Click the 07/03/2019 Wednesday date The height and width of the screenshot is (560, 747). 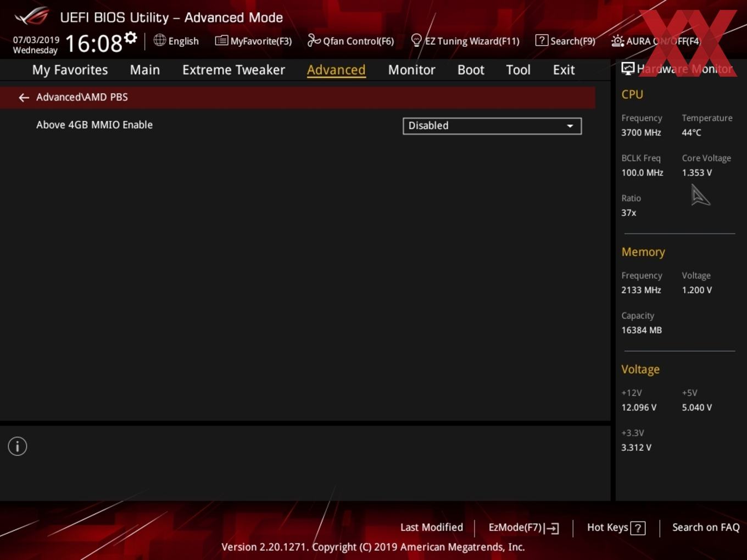pos(36,45)
